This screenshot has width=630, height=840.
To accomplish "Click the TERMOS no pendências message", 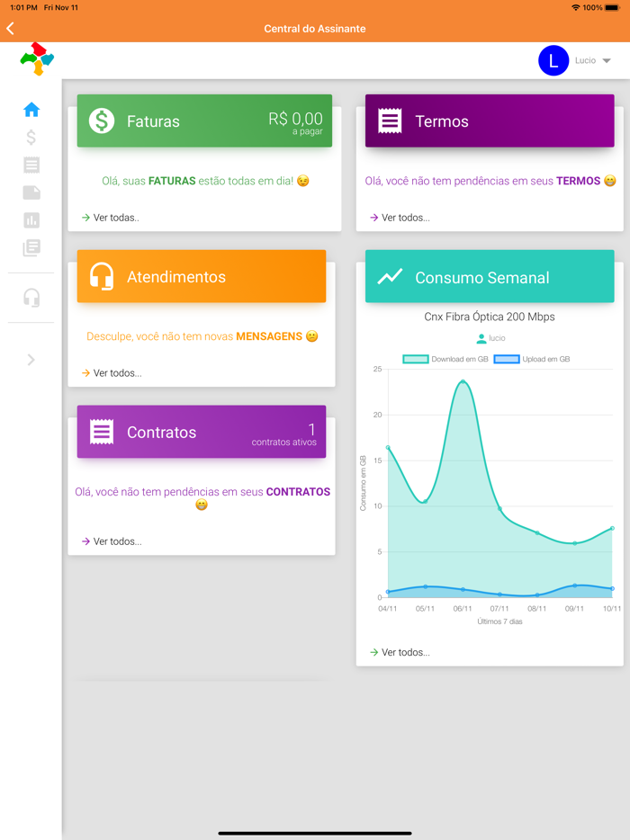I will coord(490,181).
